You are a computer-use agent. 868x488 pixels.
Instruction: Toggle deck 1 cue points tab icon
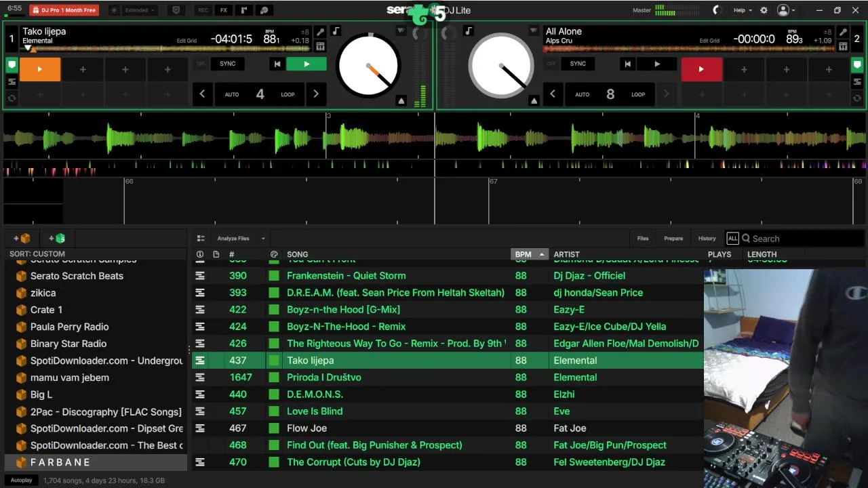pyautogui.click(x=12, y=66)
